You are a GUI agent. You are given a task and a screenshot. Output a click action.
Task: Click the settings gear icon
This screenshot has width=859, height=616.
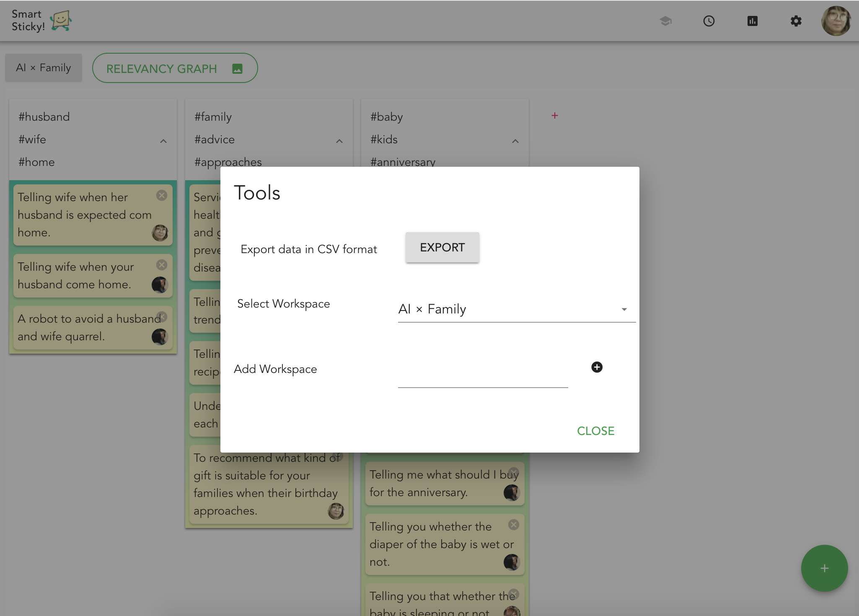(796, 21)
